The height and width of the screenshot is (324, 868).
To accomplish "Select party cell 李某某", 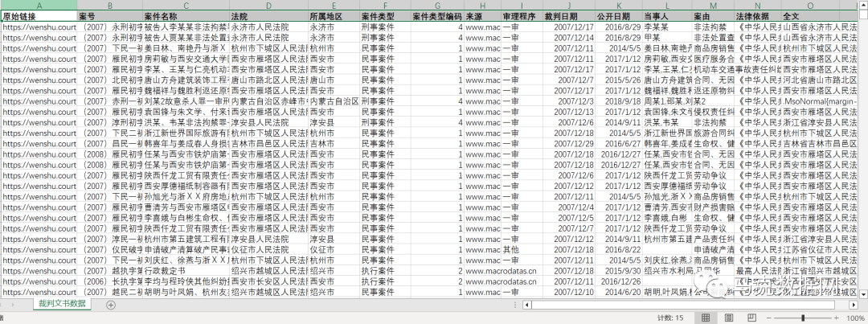I will click(667, 27).
